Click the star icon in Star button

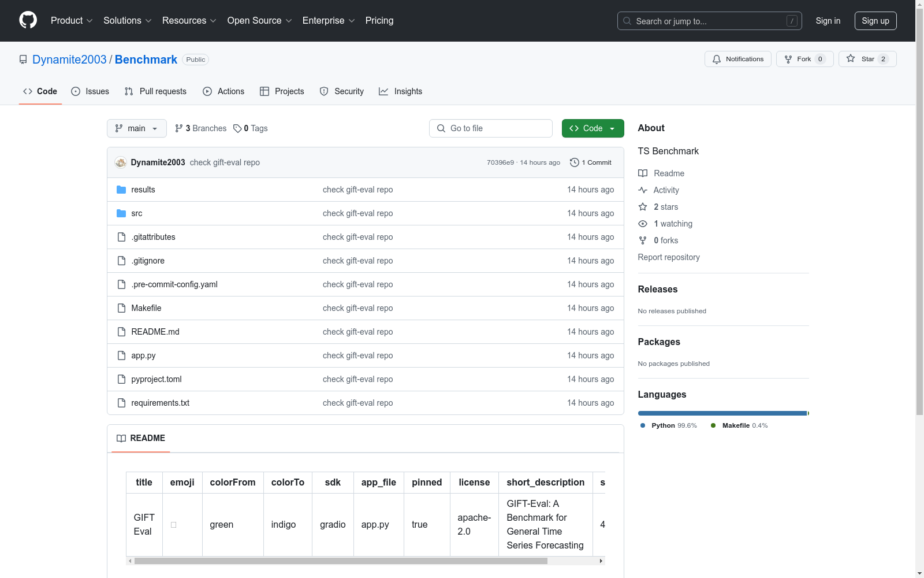pyautogui.click(x=851, y=58)
